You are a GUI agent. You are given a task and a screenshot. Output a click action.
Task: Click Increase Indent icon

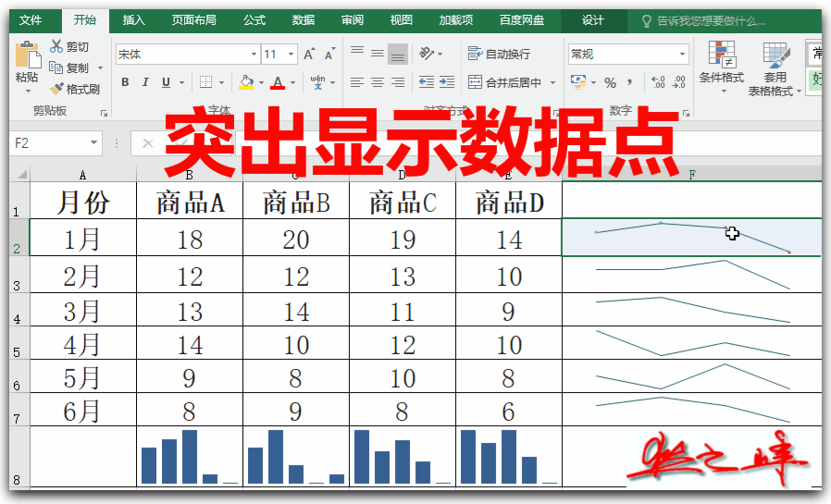coord(447,82)
